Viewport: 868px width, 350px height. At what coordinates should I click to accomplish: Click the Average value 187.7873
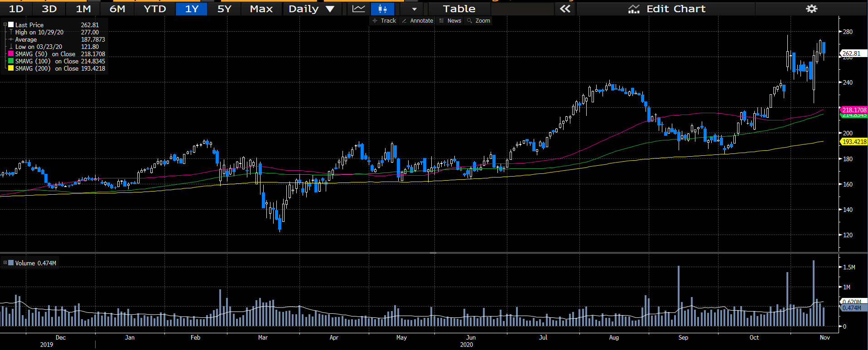point(93,39)
